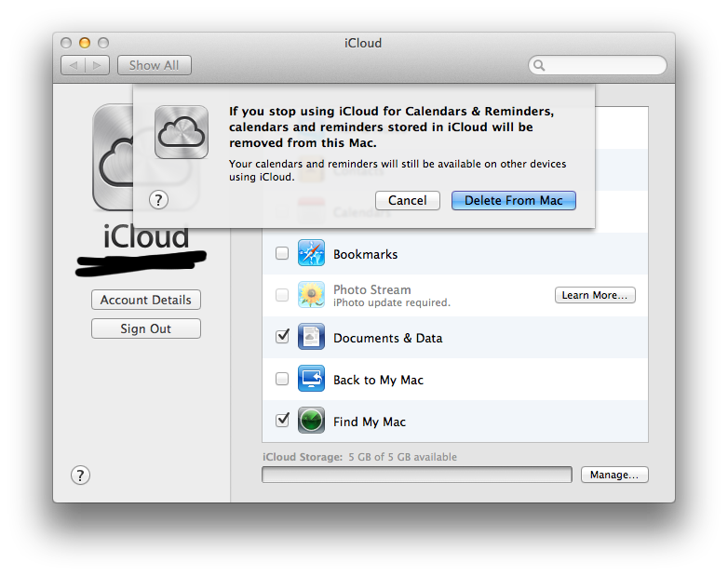Open help from the dialog sheet question mark

coord(159,200)
